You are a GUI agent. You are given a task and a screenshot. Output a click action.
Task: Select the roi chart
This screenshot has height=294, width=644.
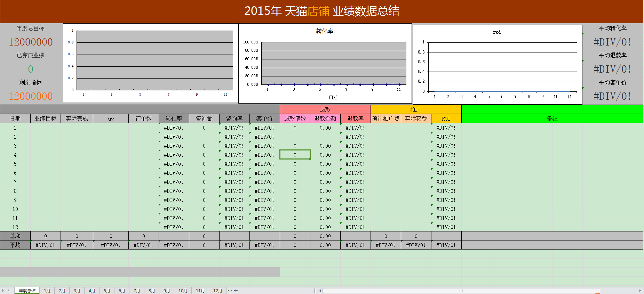point(498,64)
